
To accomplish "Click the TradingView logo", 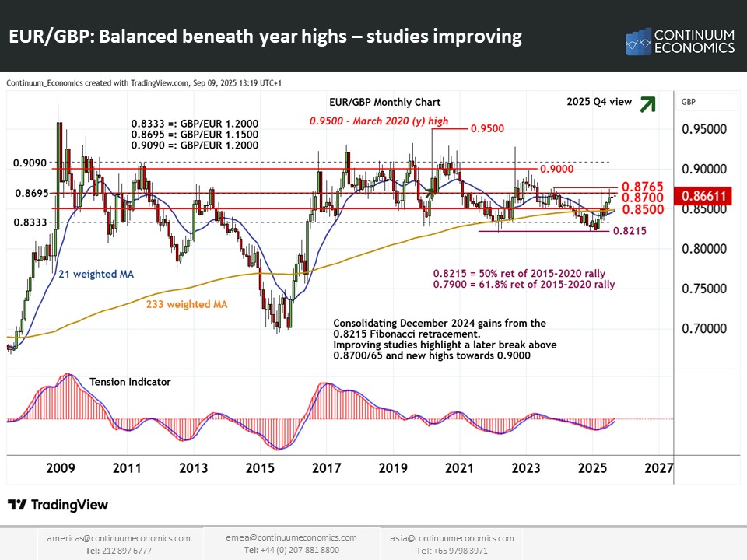I will [x=58, y=505].
